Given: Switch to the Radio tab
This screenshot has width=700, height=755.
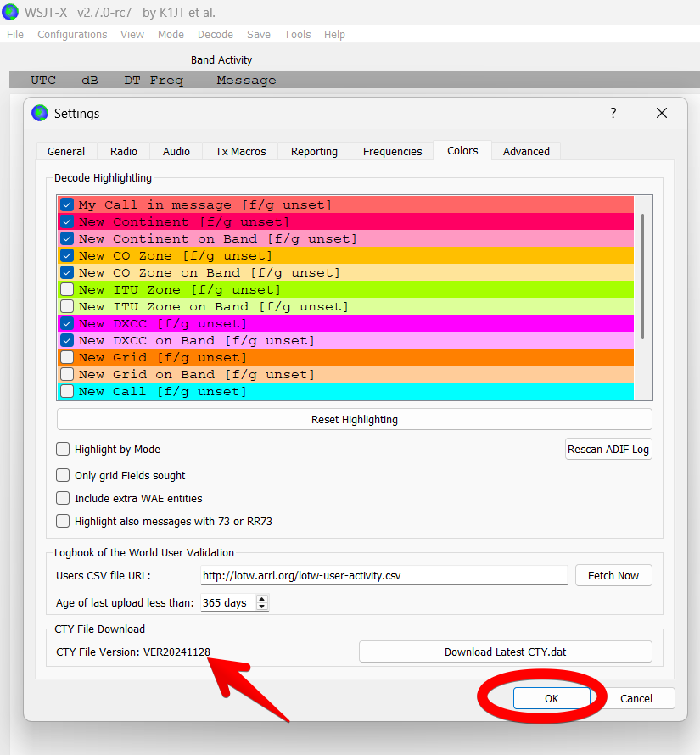Looking at the screenshot, I should click(124, 151).
